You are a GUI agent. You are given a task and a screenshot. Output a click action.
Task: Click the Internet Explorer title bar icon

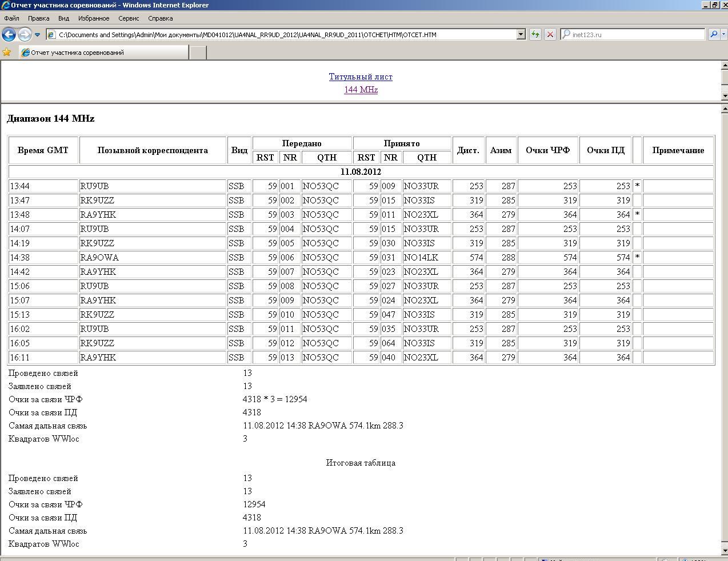click(6, 5)
